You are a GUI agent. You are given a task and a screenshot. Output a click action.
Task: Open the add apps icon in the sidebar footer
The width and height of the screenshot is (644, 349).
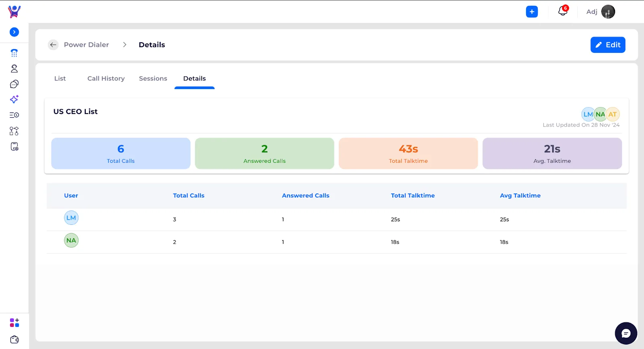tap(14, 322)
